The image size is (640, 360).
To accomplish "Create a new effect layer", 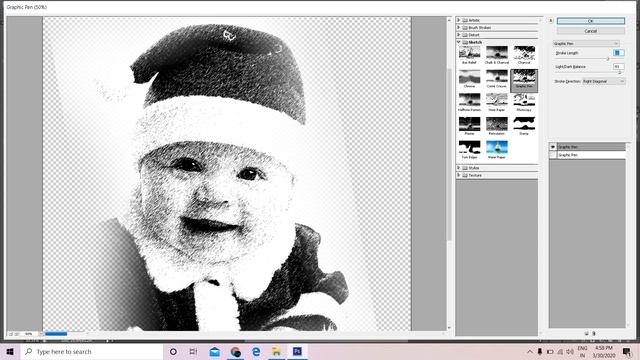I will (x=587, y=333).
